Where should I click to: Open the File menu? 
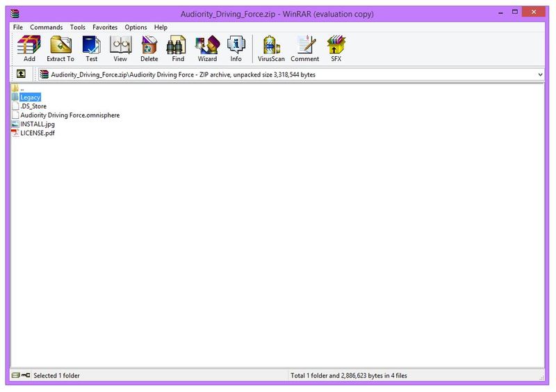(x=18, y=27)
